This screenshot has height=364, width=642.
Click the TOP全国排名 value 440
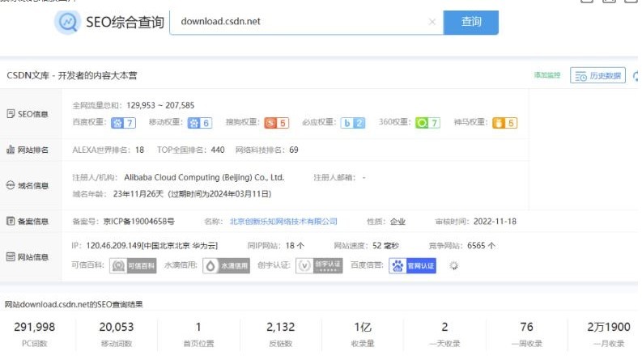coord(218,150)
